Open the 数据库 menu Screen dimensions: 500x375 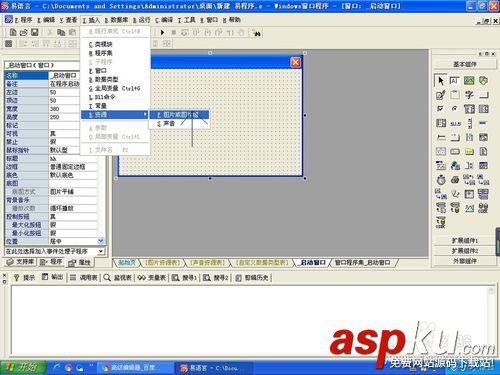coord(116,20)
